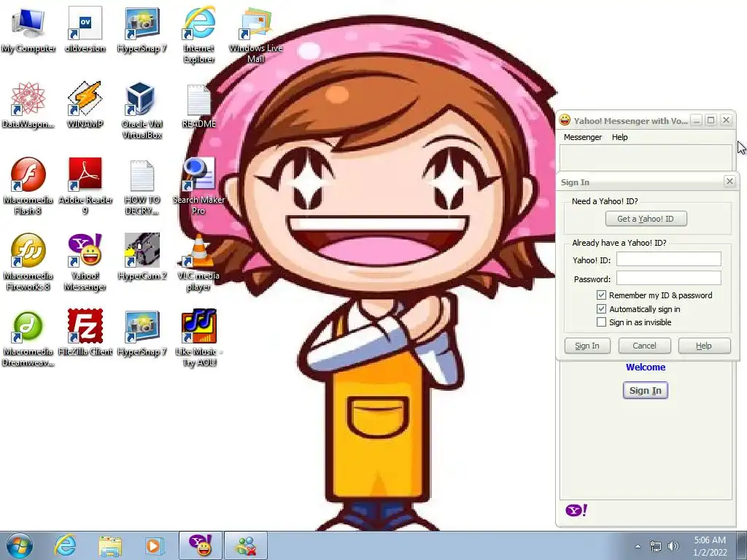Click the Show desktop strip on the taskbar
The height and width of the screenshot is (560, 747).
pos(742,545)
